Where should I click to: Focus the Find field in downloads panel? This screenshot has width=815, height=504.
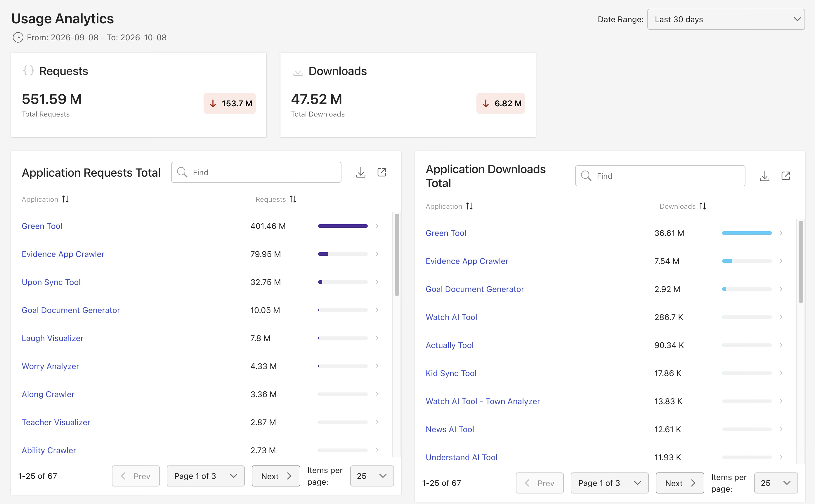point(660,176)
